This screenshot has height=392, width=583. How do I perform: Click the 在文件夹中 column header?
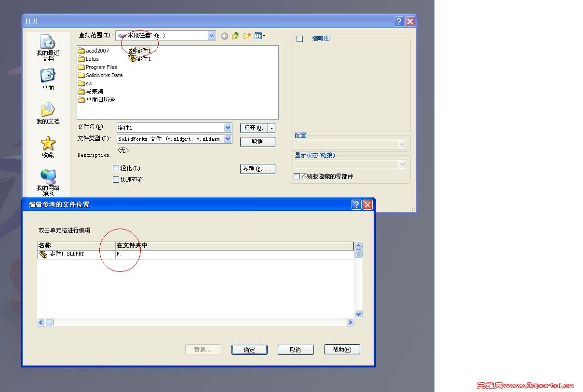pos(234,245)
